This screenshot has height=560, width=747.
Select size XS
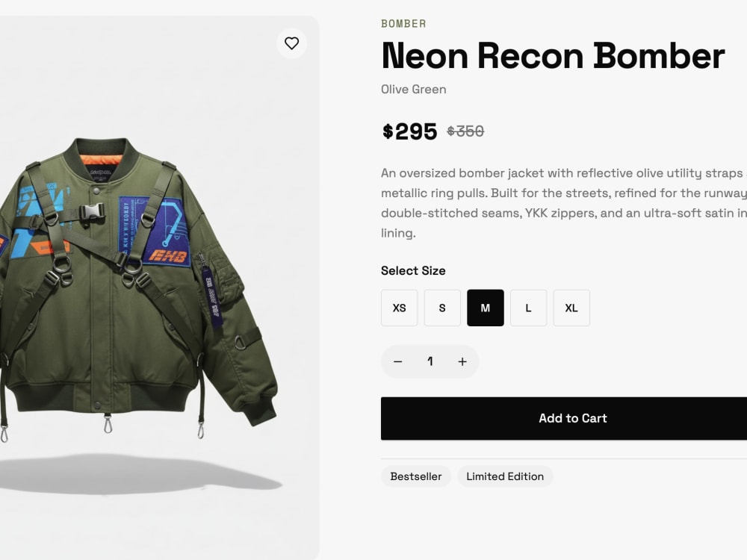tap(399, 308)
